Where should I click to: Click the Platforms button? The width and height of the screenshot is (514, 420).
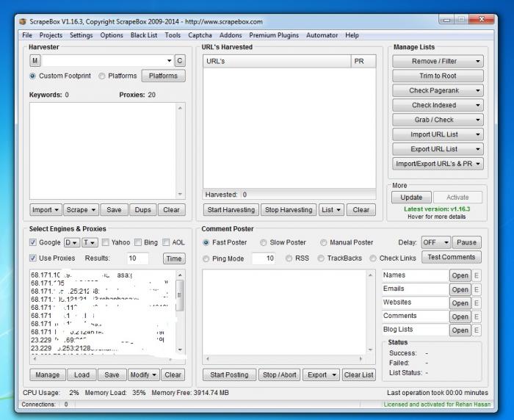163,76
